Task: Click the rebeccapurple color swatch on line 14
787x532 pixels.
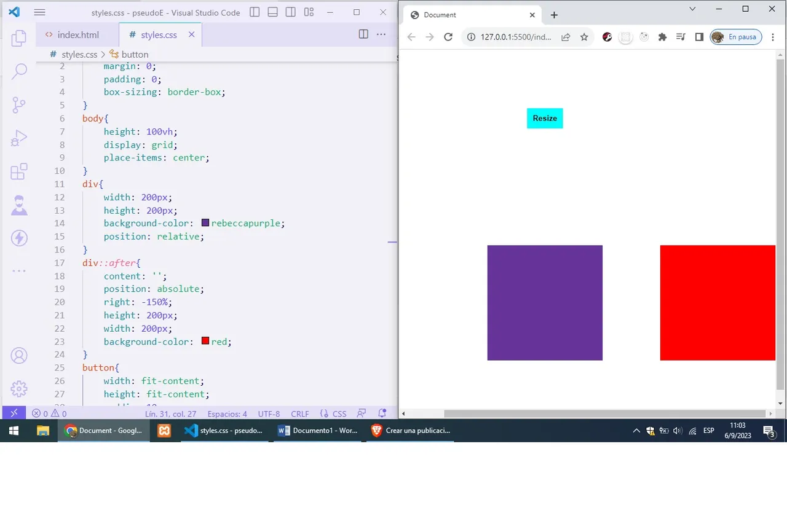Action: click(x=205, y=222)
